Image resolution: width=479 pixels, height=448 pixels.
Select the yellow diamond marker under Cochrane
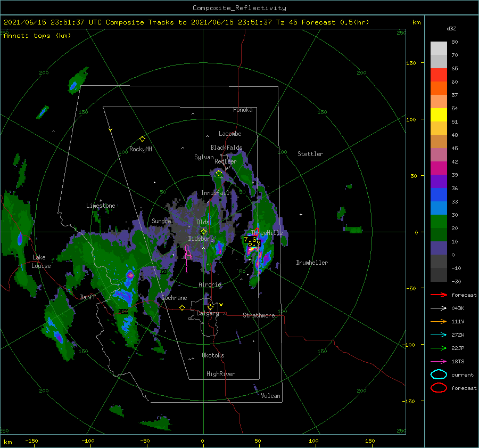[182, 307]
